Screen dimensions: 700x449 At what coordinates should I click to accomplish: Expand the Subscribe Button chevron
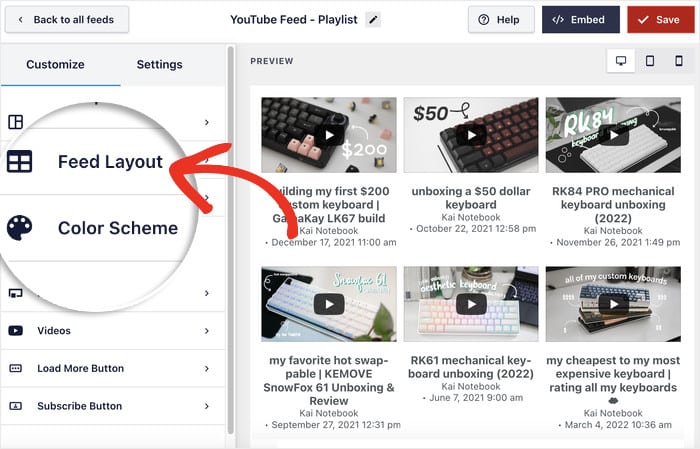[x=207, y=406]
